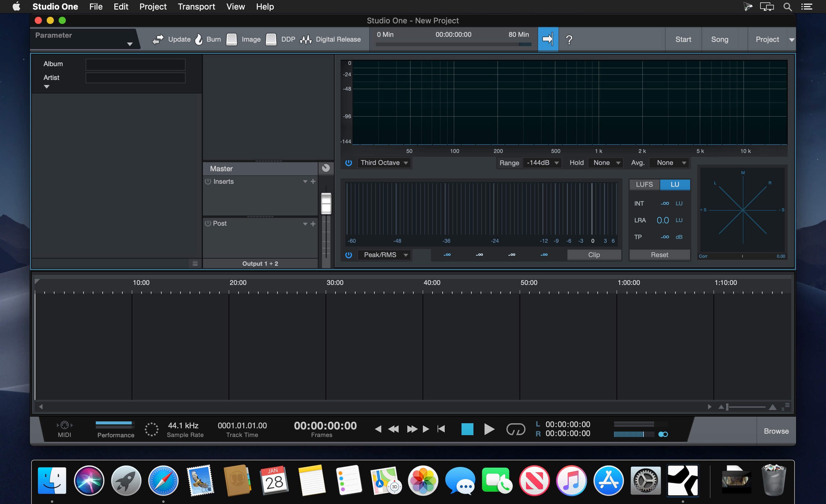Start playback with the play button

489,429
